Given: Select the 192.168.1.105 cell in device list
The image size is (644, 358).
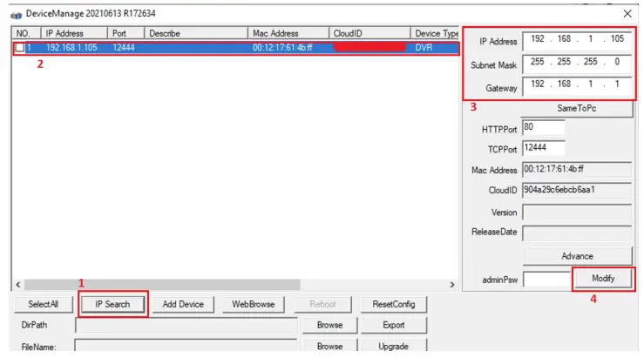Looking at the screenshot, I should coord(71,48).
